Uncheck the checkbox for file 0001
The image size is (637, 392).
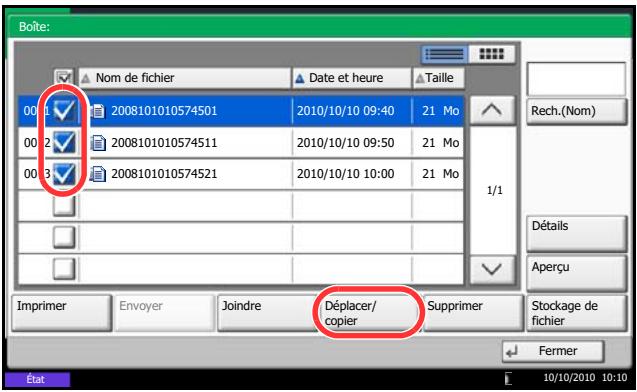[x=64, y=110]
